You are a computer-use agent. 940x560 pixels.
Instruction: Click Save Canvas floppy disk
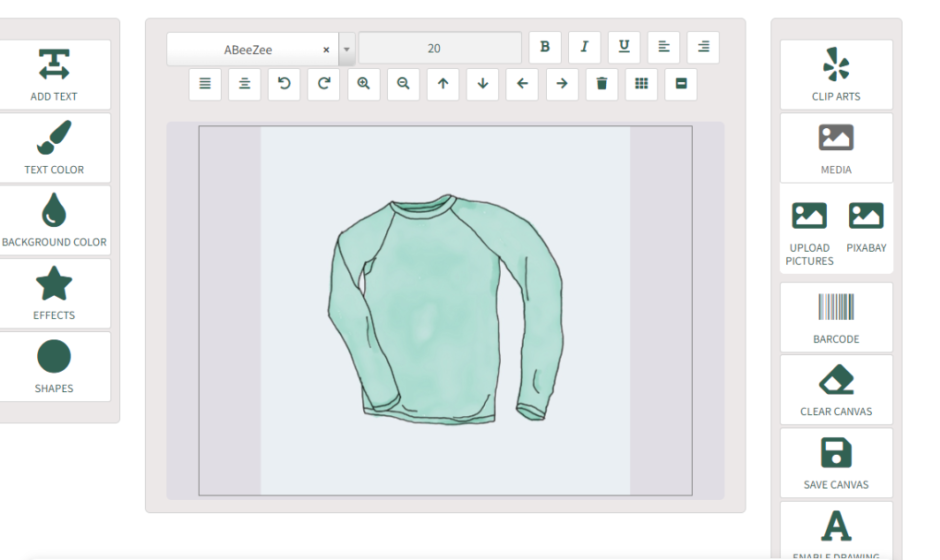pos(836,463)
